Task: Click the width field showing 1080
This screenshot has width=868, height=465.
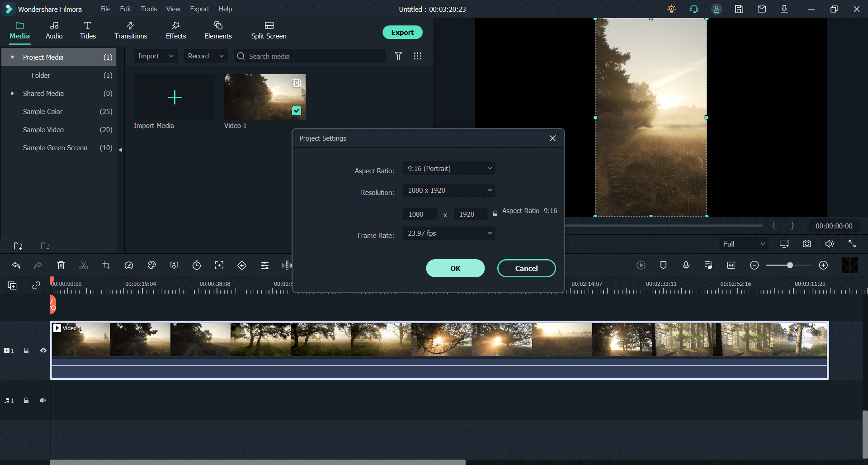Action: 420,214
